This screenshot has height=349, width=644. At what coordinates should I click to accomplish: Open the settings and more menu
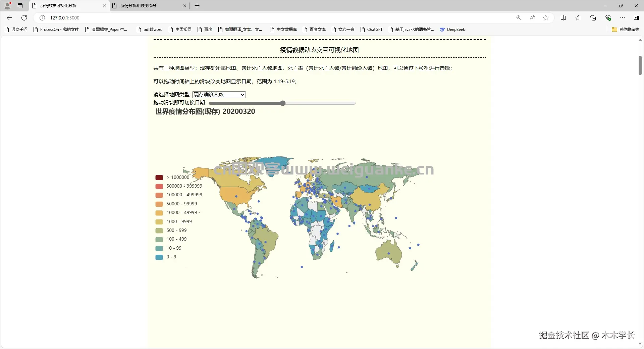pos(623,18)
